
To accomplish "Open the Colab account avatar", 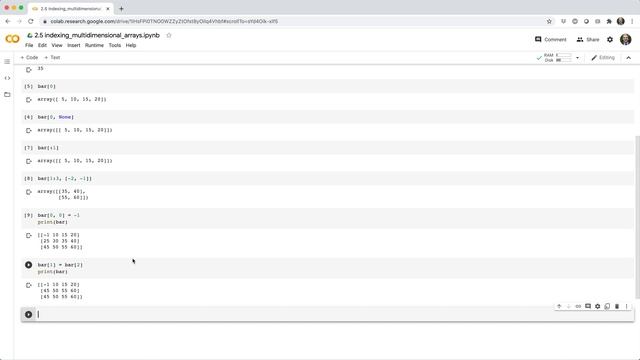I will pyautogui.click(x=625, y=40).
